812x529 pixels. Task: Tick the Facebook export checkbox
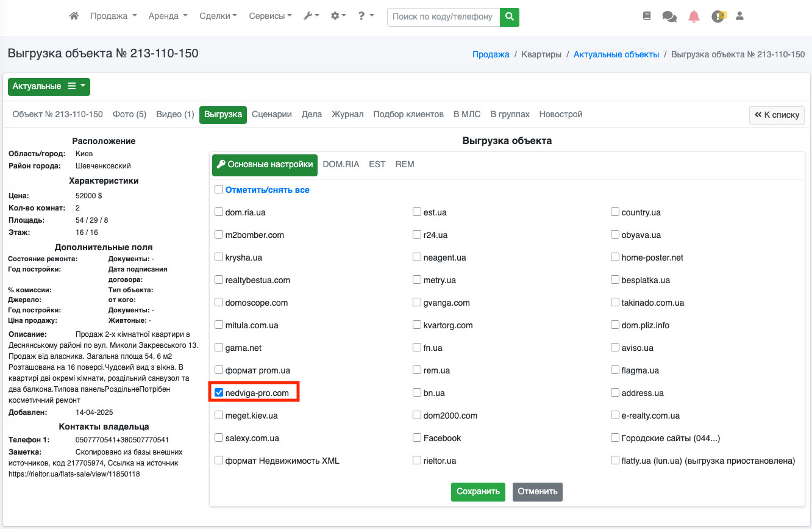tap(417, 437)
